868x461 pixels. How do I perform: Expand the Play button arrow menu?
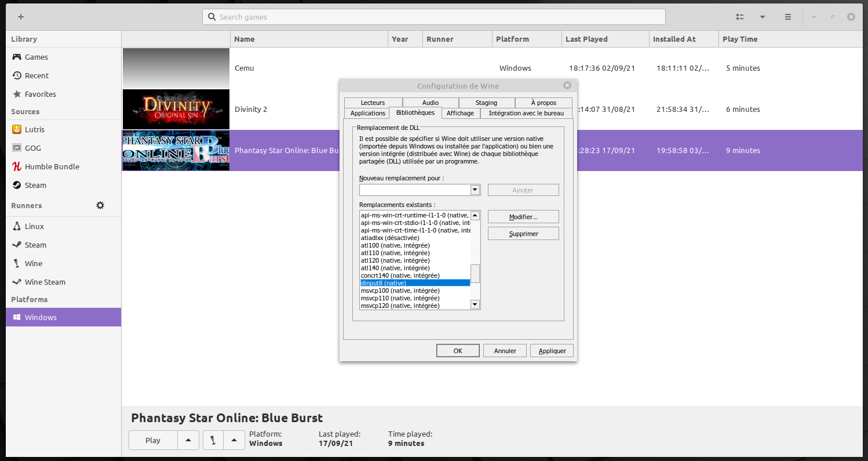[x=188, y=440]
